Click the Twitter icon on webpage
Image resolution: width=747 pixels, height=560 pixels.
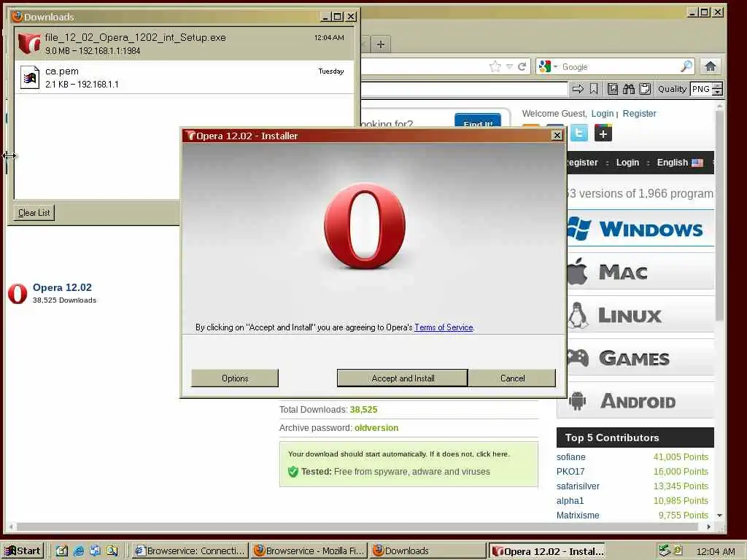tap(578, 133)
